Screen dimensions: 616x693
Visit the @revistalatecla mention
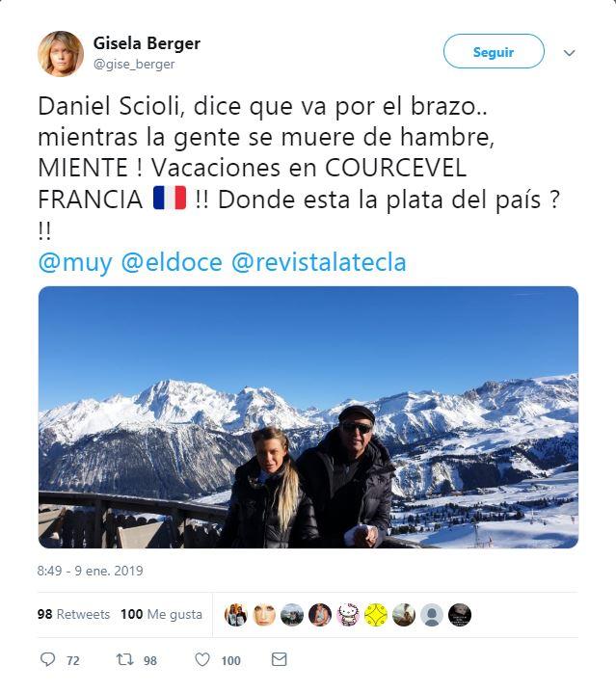(318, 262)
